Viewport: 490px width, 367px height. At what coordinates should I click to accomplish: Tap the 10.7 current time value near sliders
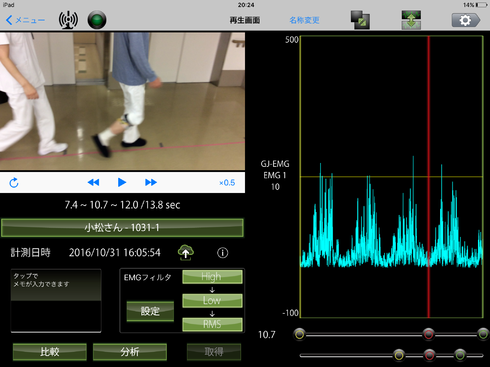click(x=267, y=334)
